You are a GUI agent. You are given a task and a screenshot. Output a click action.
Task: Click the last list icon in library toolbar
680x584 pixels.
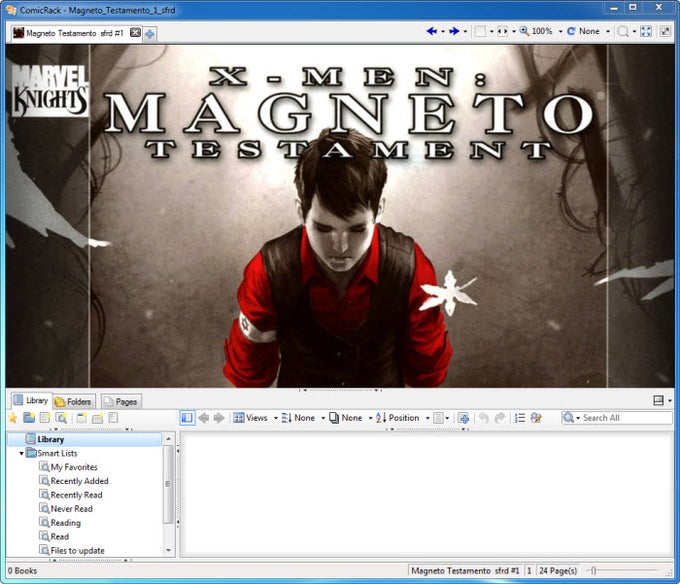113,418
